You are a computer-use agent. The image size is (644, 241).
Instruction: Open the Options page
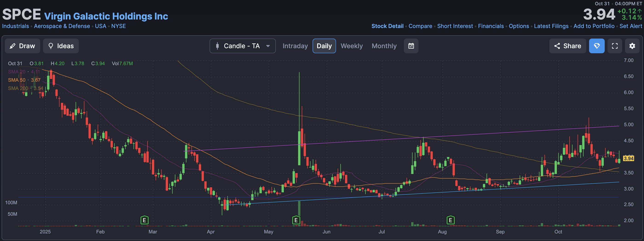pyautogui.click(x=519, y=26)
